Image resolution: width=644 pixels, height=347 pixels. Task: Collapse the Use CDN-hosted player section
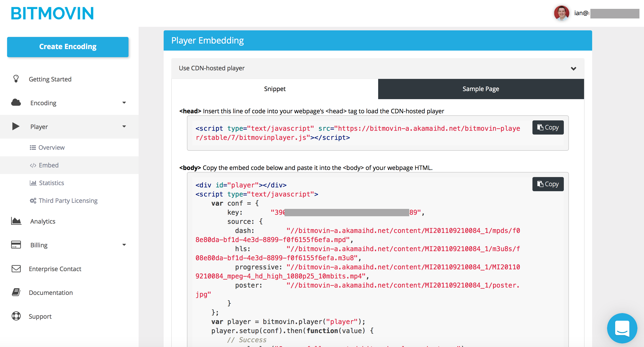[x=574, y=68]
